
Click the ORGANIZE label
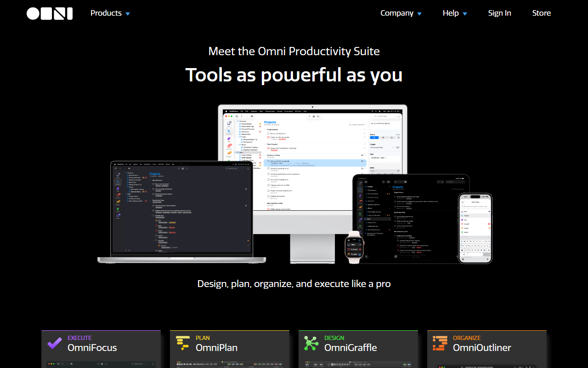tap(467, 338)
